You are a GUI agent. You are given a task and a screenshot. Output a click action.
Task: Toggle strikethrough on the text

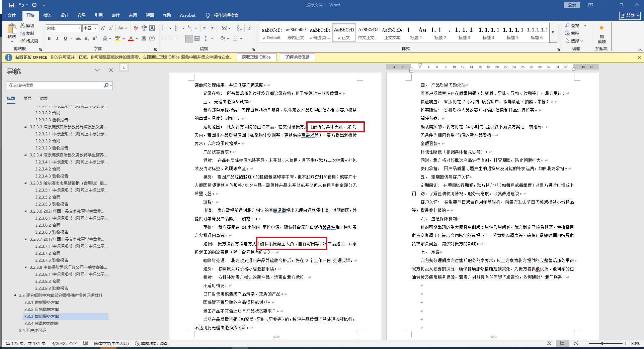pyautogui.click(x=79, y=38)
